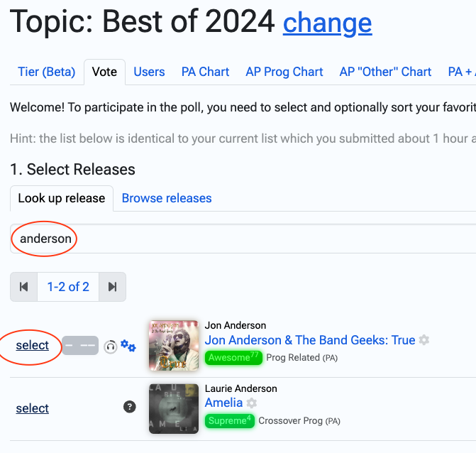Go to last page of results
The image size is (476, 453).
pos(112,287)
